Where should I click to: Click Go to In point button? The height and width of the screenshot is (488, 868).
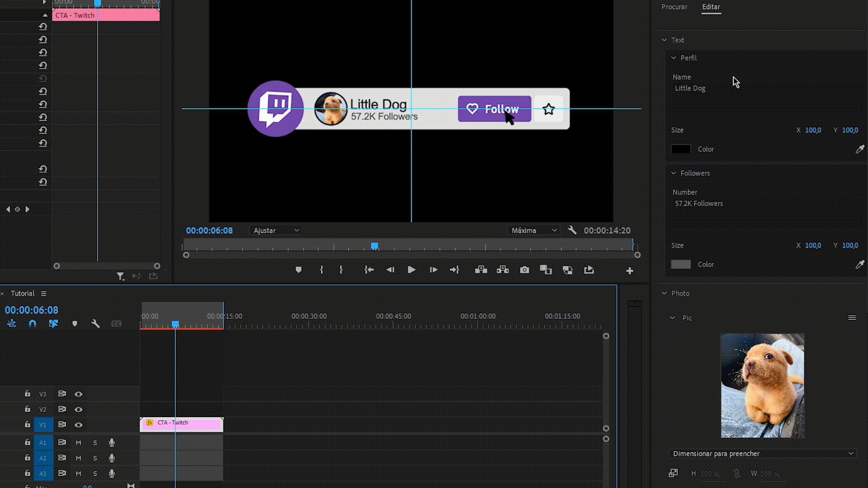pos(369,270)
